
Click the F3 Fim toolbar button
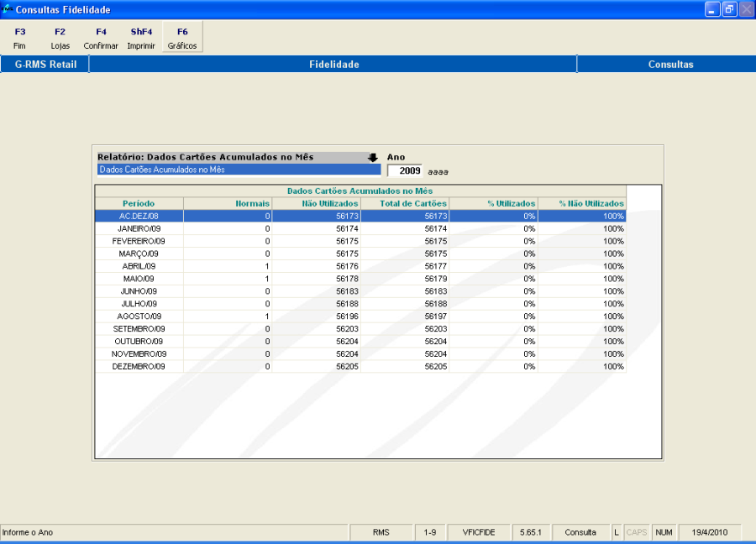click(x=20, y=38)
